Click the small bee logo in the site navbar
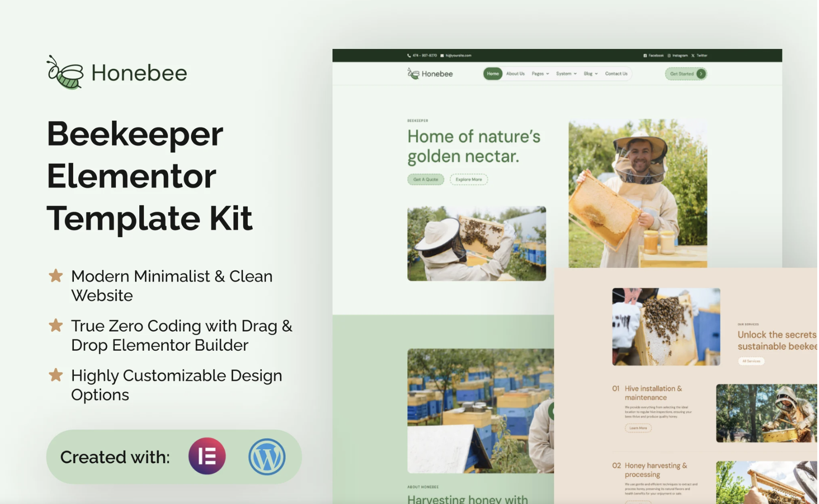This screenshot has width=819, height=504. [x=413, y=74]
